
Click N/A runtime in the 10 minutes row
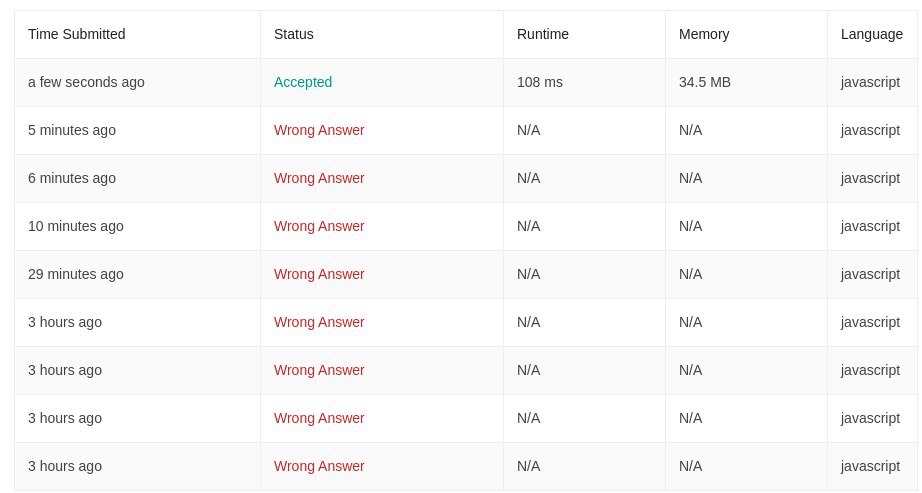pyautogui.click(x=529, y=226)
